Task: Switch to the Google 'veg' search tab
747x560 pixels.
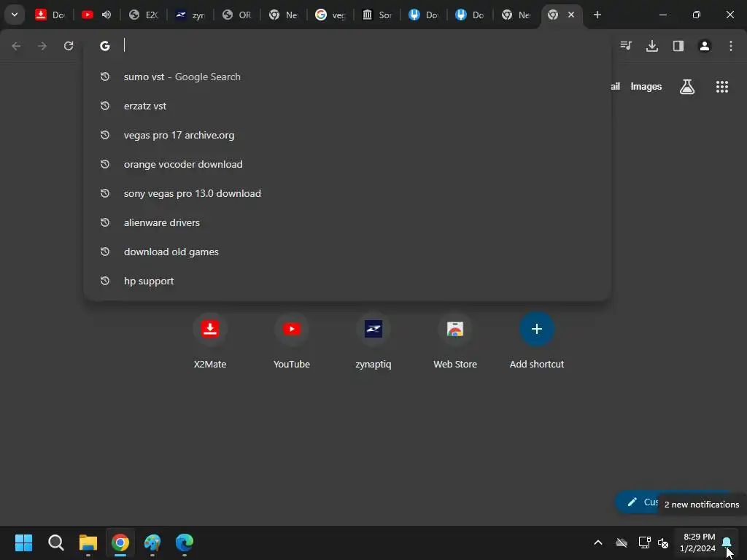Action: (330, 15)
